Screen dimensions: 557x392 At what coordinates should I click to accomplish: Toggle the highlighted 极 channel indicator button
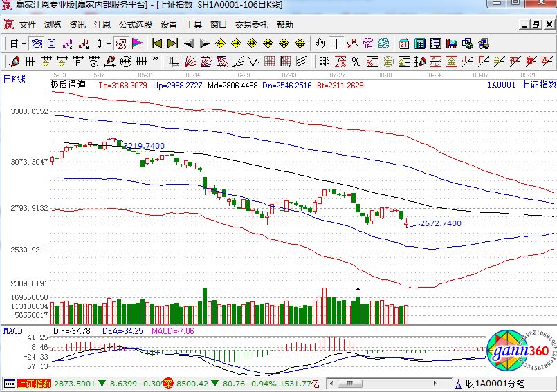(x=121, y=44)
